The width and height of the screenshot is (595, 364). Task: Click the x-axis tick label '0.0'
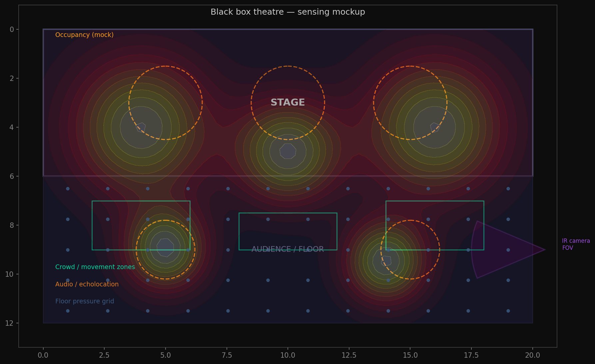click(43, 355)
